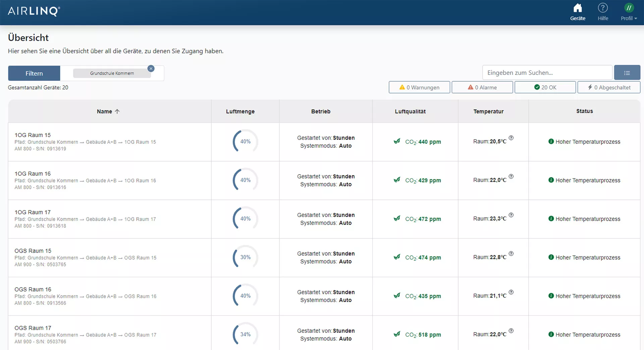The width and height of the screenshot is (644, 350).
Task: Click 40% airflow gauge of OGS Raum 16
Action: coord(245,296)
